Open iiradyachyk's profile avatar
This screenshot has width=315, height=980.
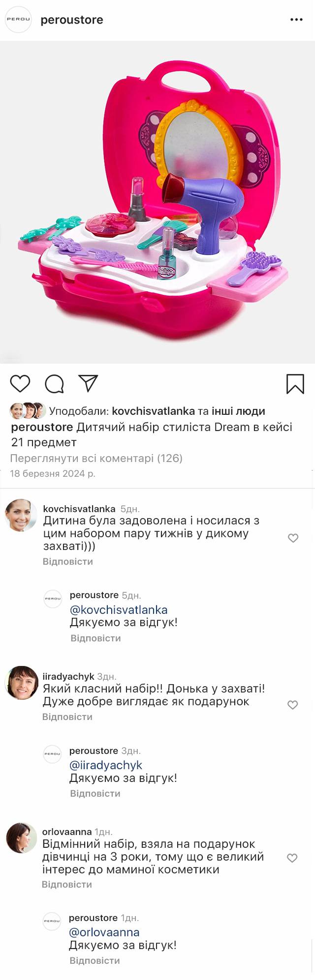pyautogui.click(x=21, y=683)
